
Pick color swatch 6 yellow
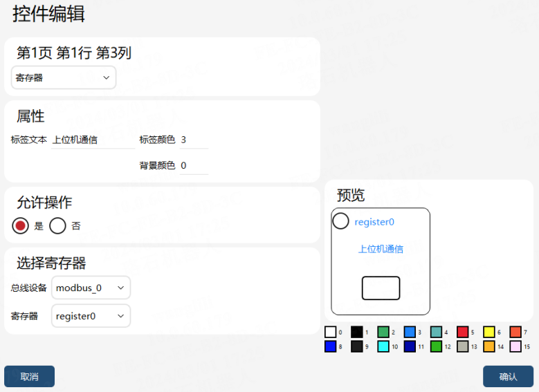489,333
